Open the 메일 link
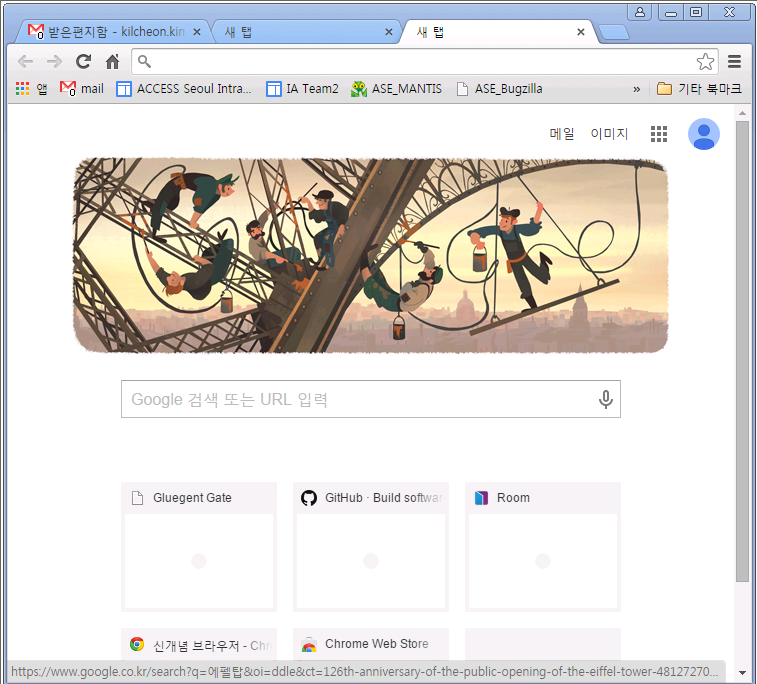 tap(562, 134)
